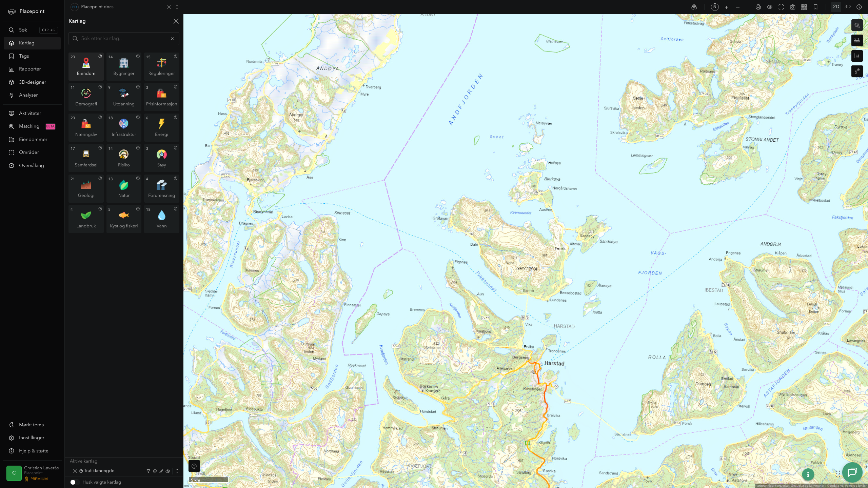
Task: Open the Energi layer category
Action: point(162,127)
